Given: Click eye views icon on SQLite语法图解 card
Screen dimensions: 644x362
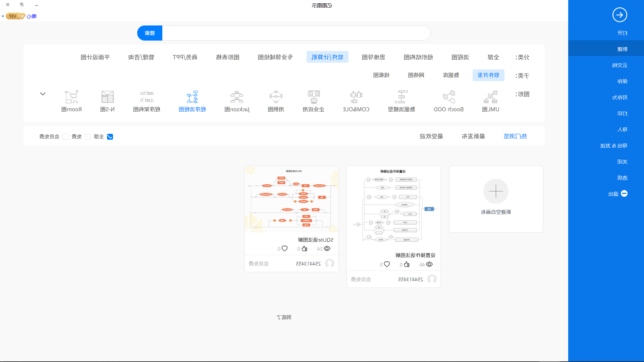Looking at the screenshot, I should [x=327, y=248].
